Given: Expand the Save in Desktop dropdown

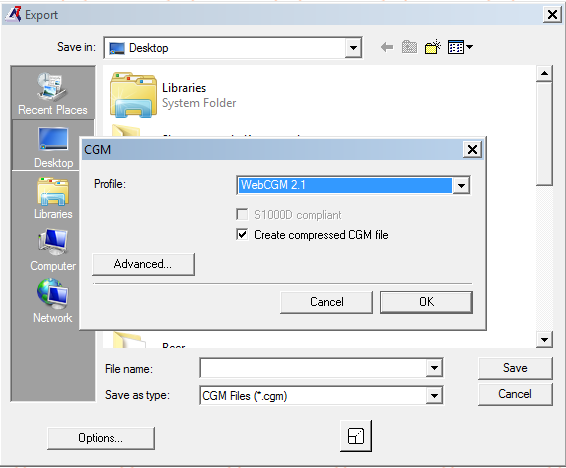Looking at the screenshot, I should click(353, 48).
